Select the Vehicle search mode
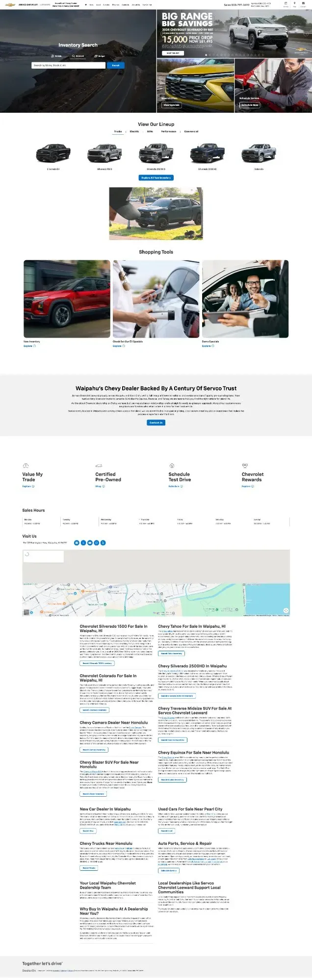This screenshot has height=980, width=312. pos(57,56)
